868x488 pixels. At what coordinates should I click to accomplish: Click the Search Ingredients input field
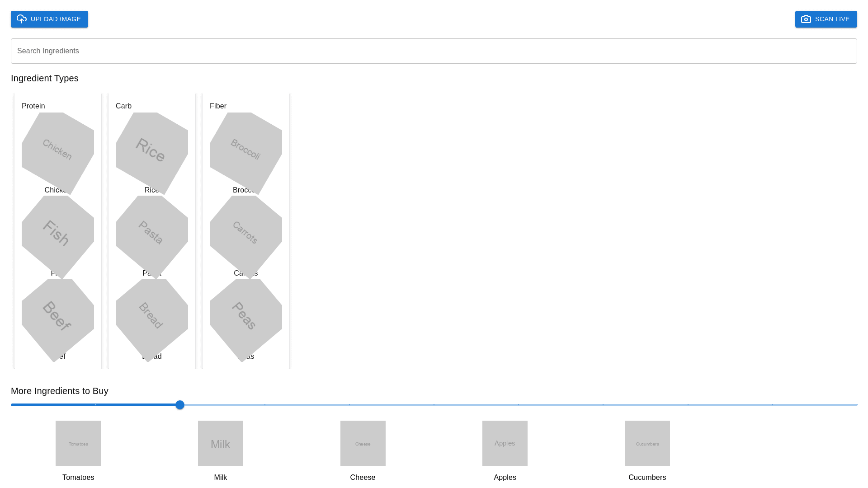point(434,51)
